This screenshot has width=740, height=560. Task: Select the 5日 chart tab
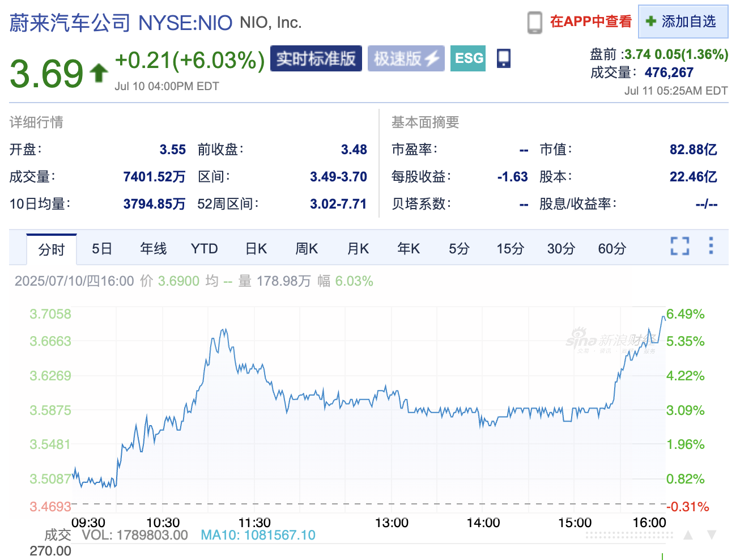coord(102,249)
